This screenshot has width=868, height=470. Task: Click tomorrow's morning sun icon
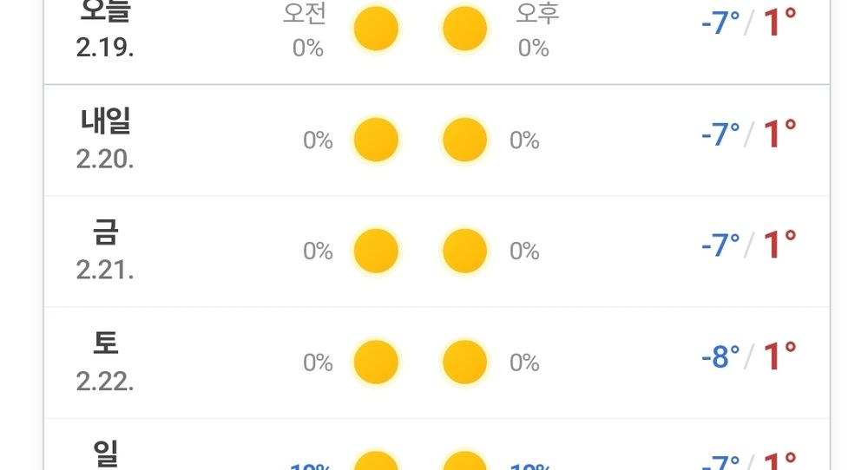click(x=376, y=140)
